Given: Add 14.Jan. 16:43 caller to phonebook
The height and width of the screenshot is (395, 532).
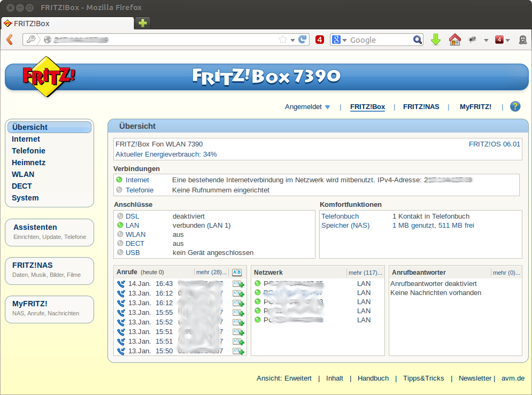Looking at the screenshot, I should pyautogui.click(x=238, y=284).
